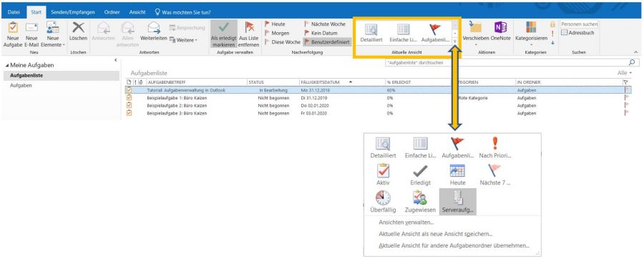Set the follow-up flag to Nächste Woche
The width and height of the screenshot is (644, 259).
[325, 24]
